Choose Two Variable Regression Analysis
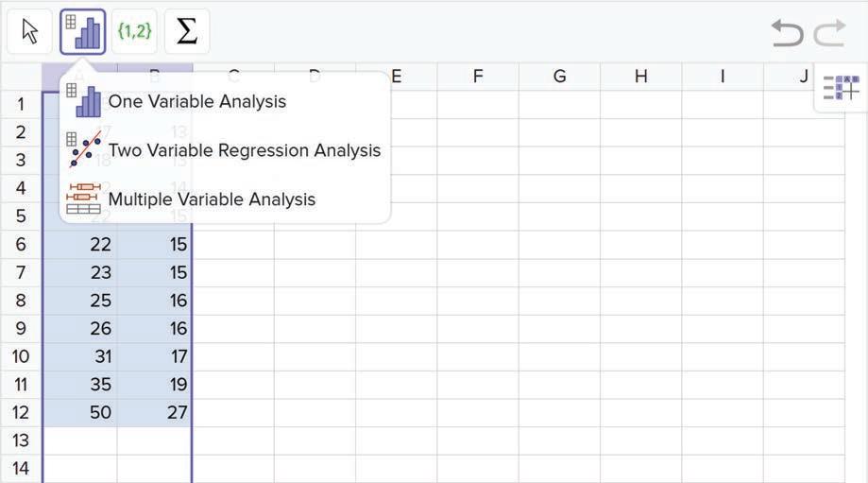The height and width of the screenshot is (483, 868). pyautogui.click(x=244, y=150)
